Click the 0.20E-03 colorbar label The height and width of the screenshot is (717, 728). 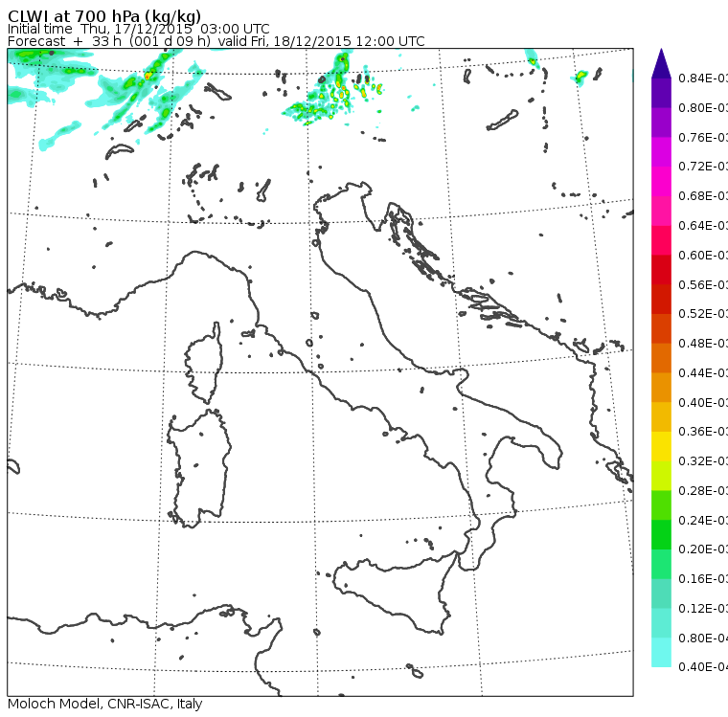[x=703, y=549]
